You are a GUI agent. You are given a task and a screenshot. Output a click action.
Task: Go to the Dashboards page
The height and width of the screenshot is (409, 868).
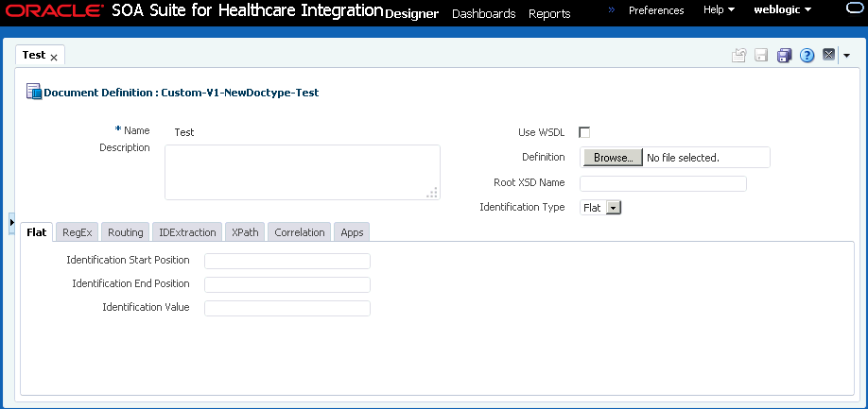pos(484,14)
